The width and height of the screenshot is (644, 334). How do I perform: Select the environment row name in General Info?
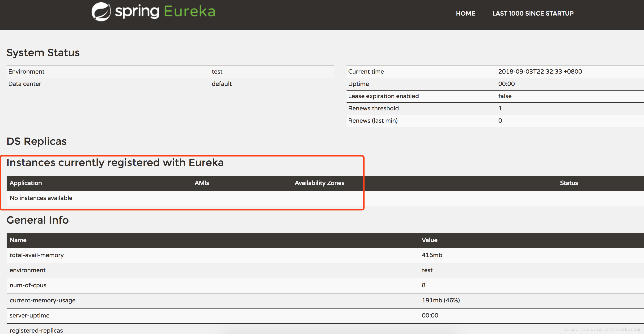(x=27, y=270)
